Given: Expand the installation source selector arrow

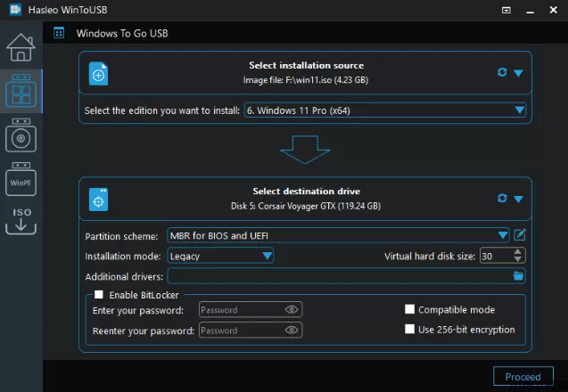Looking at the screenshot, I should [x=518, y=73].
